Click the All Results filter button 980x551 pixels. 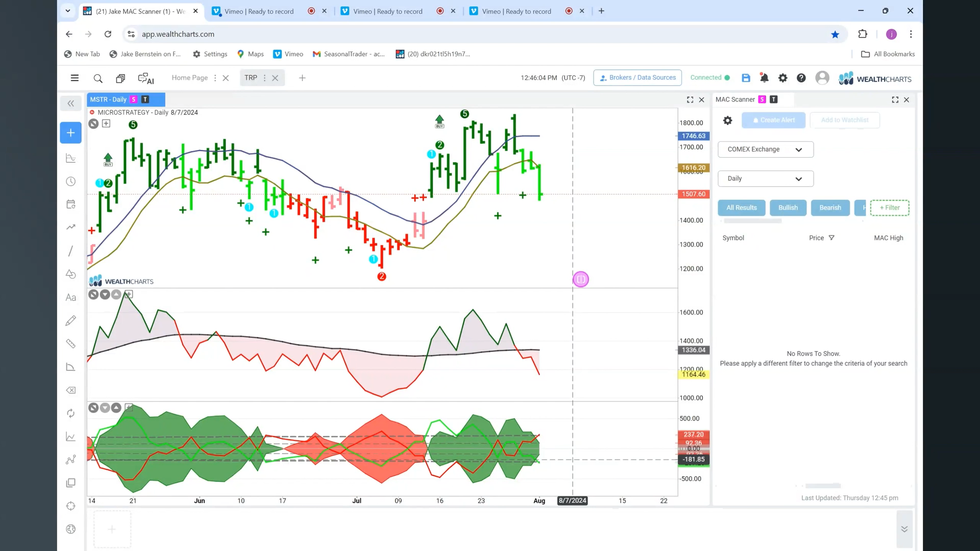click(742, 208)
